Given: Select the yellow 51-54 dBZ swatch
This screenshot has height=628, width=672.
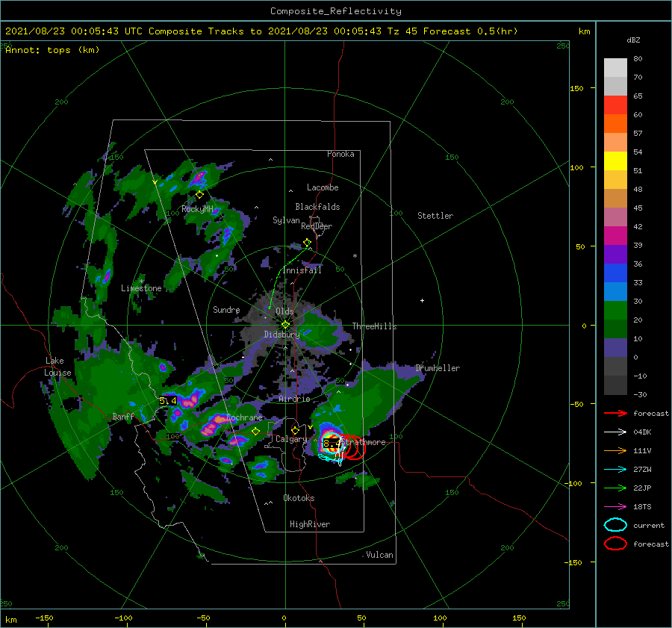Looking at the screenshot, I should (x=615, y=161).
